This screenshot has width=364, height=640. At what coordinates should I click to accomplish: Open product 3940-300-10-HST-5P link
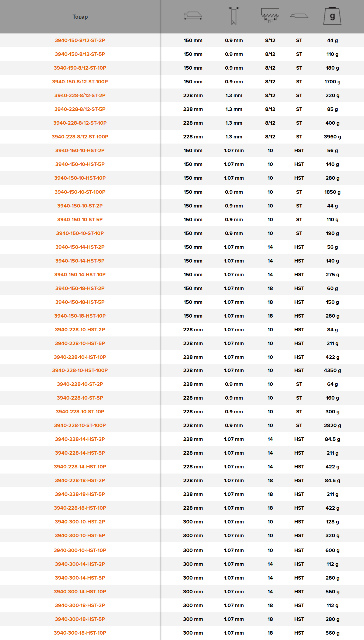(80, 536)
